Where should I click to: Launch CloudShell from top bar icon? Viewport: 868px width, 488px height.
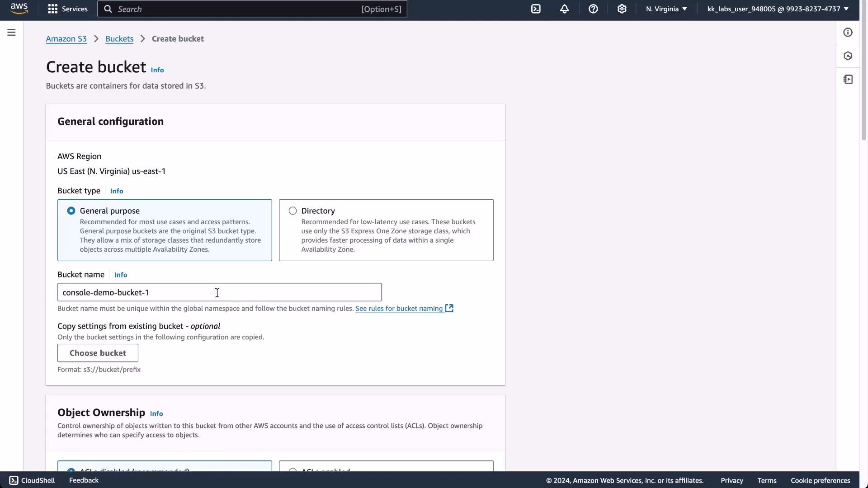[x=536, y=9]
